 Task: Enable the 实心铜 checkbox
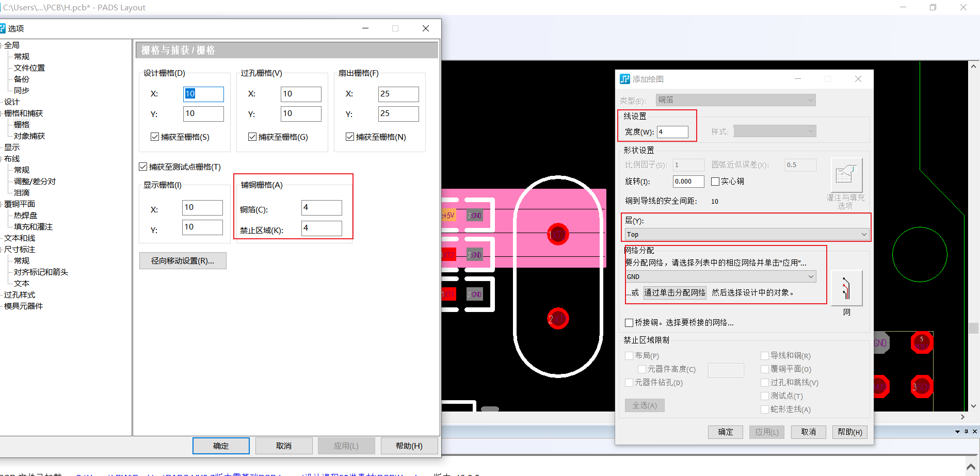tap(715, 181)
